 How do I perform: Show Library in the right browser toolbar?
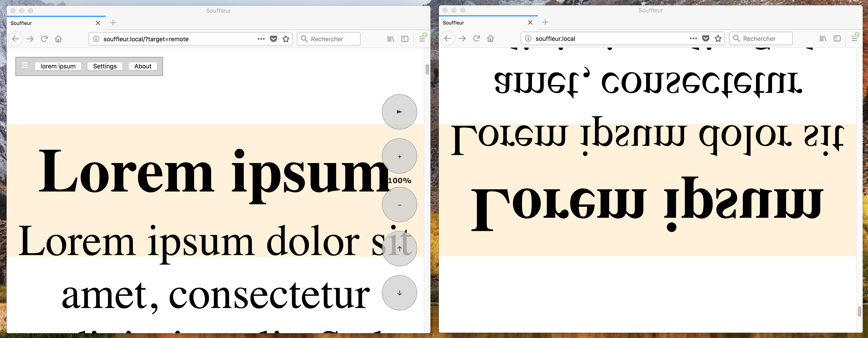823,39
